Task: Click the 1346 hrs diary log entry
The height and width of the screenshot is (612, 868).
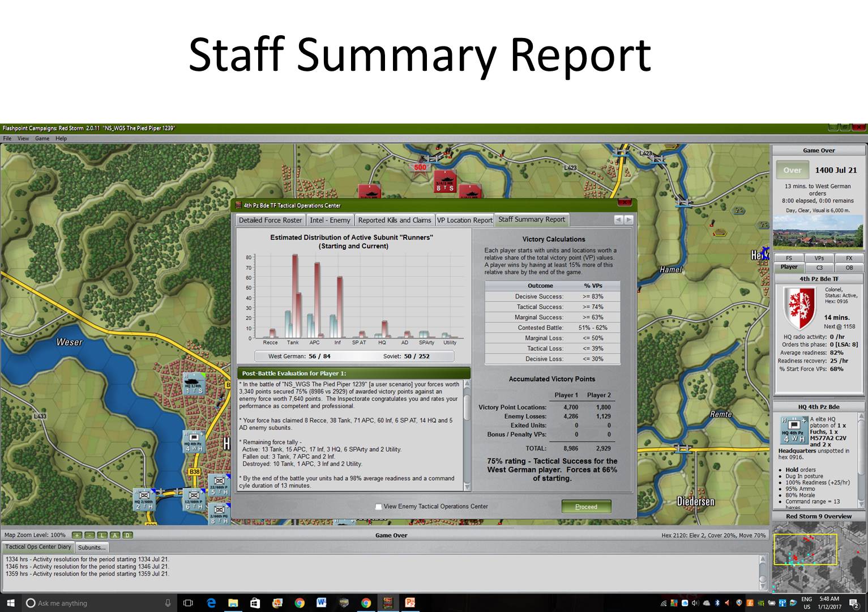Action: [87, 567]
